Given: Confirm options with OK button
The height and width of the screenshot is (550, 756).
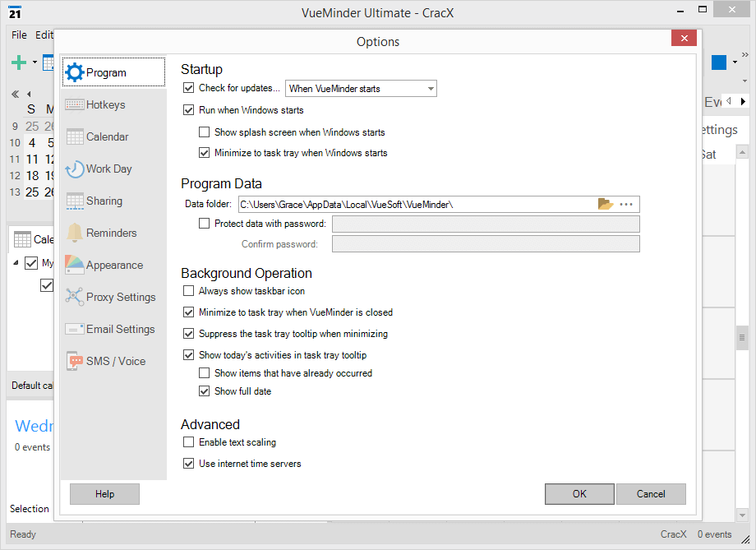Looking at the screenshot, I should click(x=579, y=494).
